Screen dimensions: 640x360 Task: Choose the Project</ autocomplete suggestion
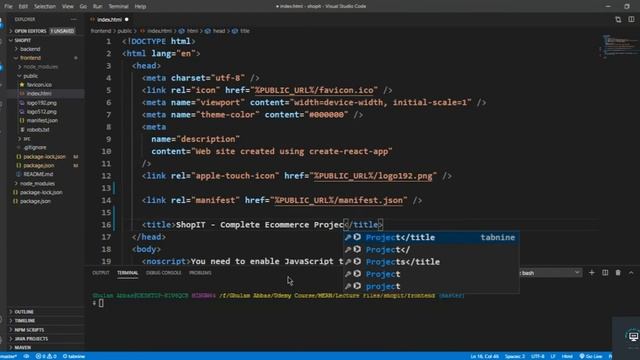click(x=431, y=250)
